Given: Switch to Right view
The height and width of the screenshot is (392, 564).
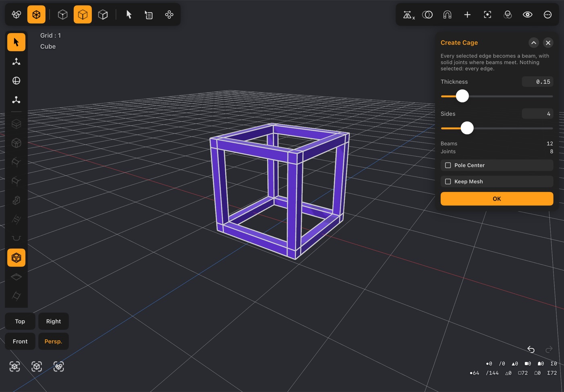Looking at the screenshot, I should click(x=54, y=321).
